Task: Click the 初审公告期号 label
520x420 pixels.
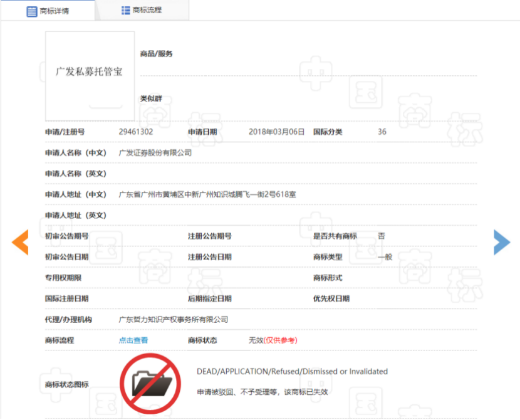Action: [x=66, y=236]
